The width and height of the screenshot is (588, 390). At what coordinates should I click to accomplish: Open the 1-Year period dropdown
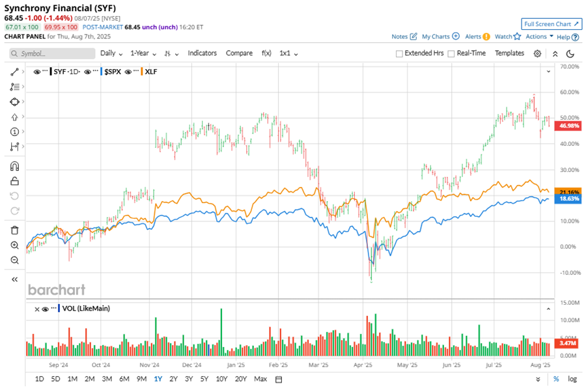(x=143, y=53)
